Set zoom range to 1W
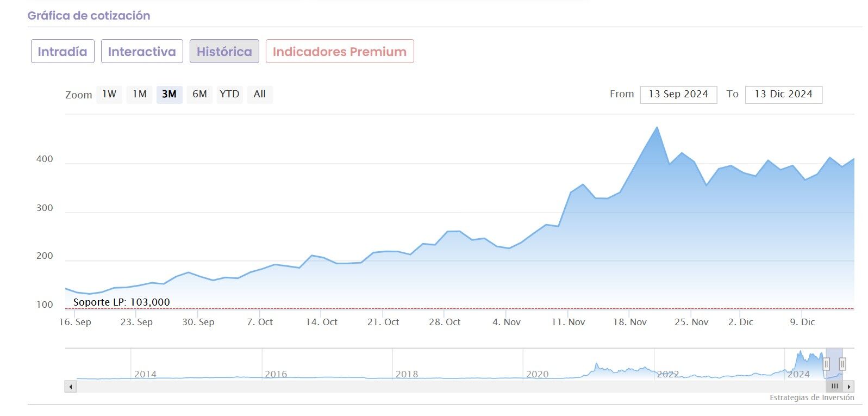Viewport: 868px width, 416px height. [109, 94]
